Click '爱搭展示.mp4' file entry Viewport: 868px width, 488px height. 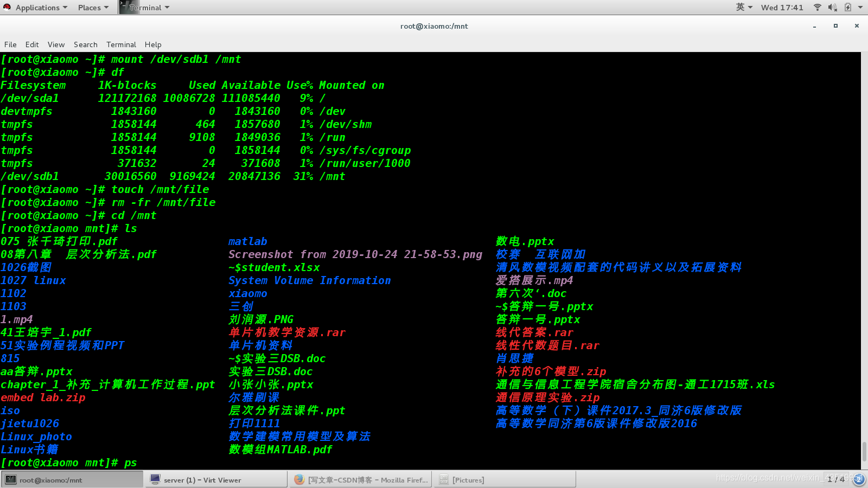pyautogui.click(x=534, y=280)
